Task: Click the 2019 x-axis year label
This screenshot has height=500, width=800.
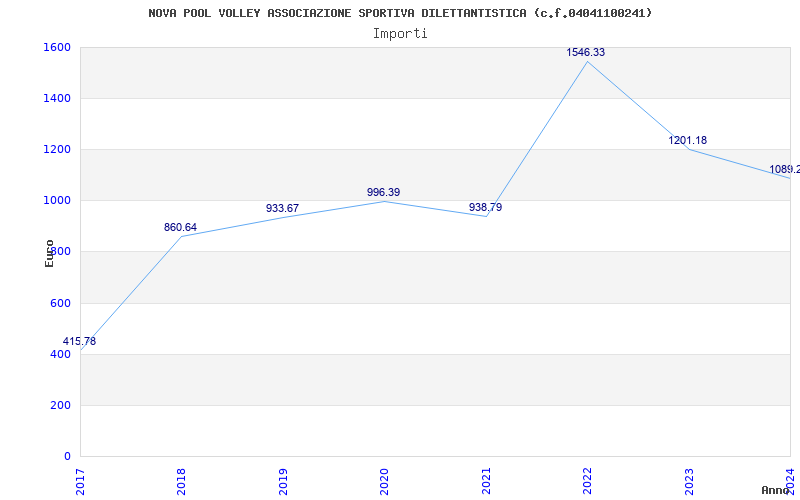Action: click(283, 482)
